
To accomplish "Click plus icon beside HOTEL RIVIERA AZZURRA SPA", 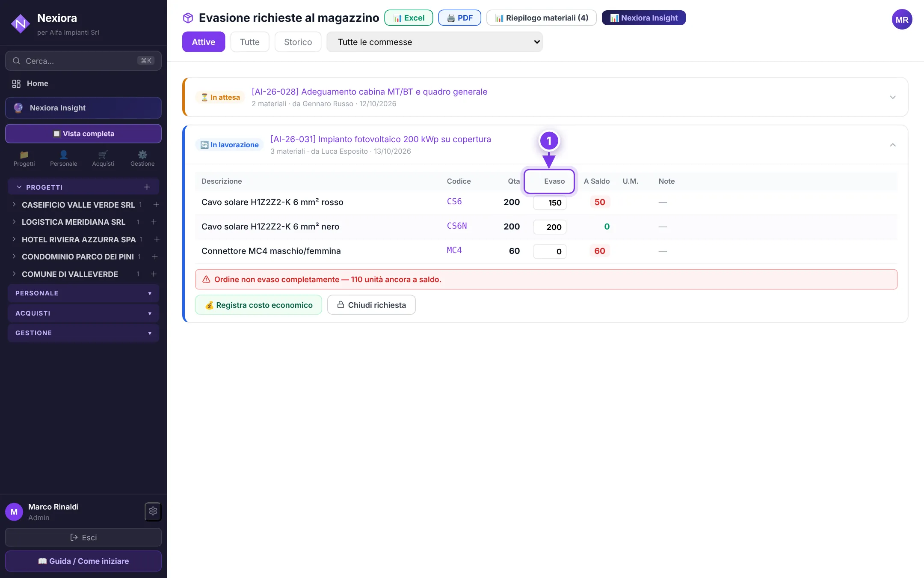I will pyautogui.click(x=157, y=239).
